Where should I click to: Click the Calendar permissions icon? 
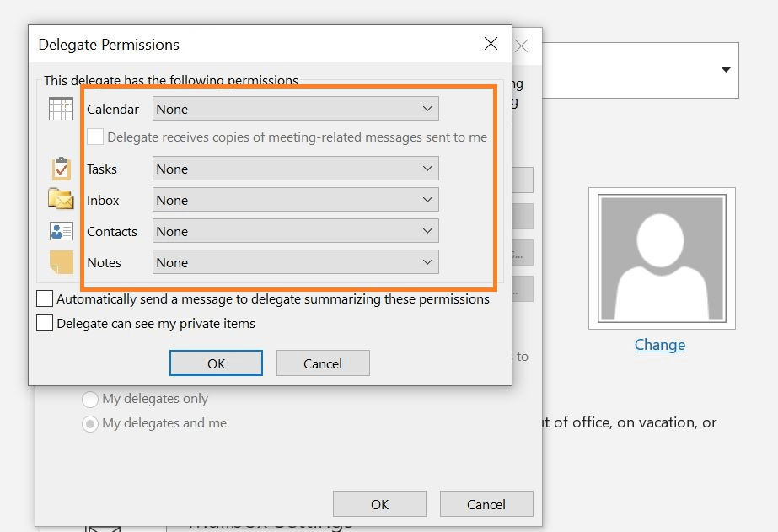tap(59, 107)
